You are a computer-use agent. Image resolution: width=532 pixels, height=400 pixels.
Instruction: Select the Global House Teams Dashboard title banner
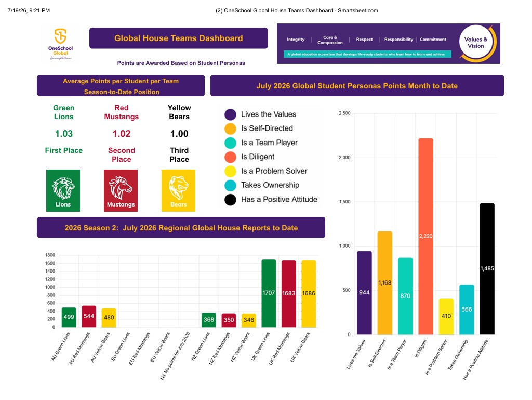click(x=179, y=38)
